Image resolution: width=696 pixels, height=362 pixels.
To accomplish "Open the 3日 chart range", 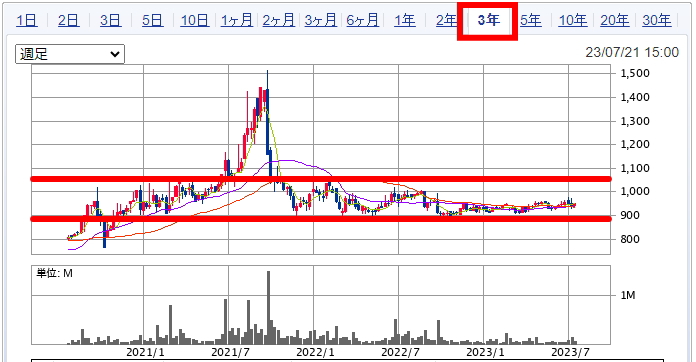I will coord(110,20).
